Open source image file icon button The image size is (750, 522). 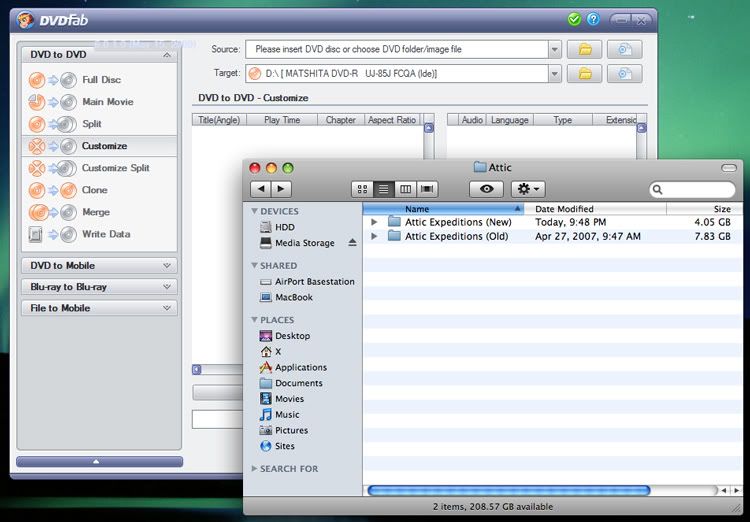point(624,49)
